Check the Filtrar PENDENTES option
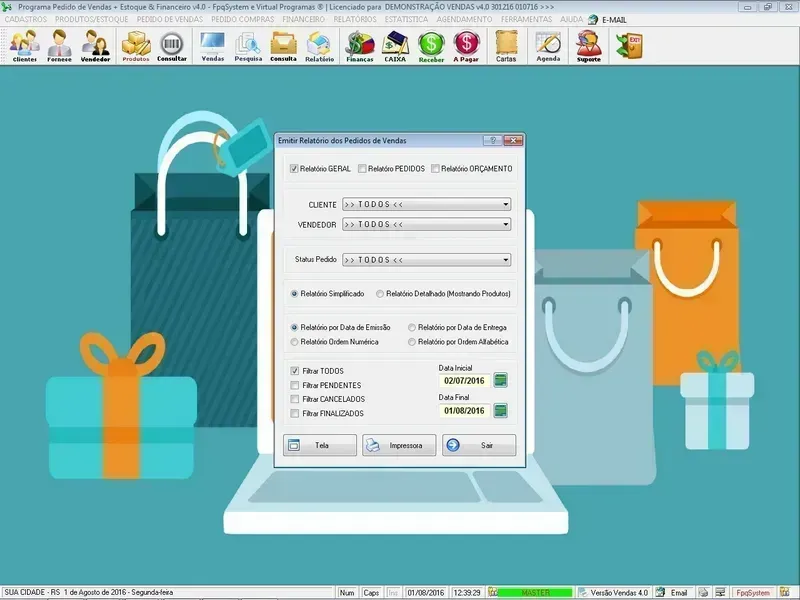Viewport: 800px width, 600px height. tap(294, 385)
